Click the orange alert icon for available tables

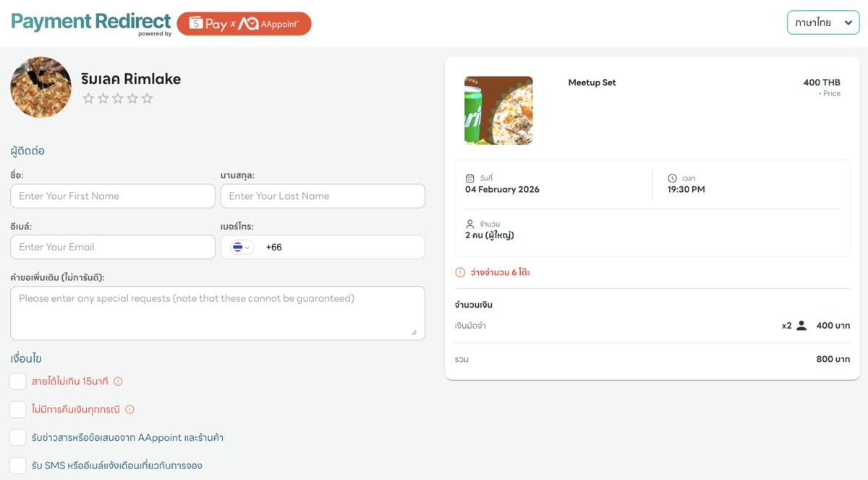pos(460,273)
